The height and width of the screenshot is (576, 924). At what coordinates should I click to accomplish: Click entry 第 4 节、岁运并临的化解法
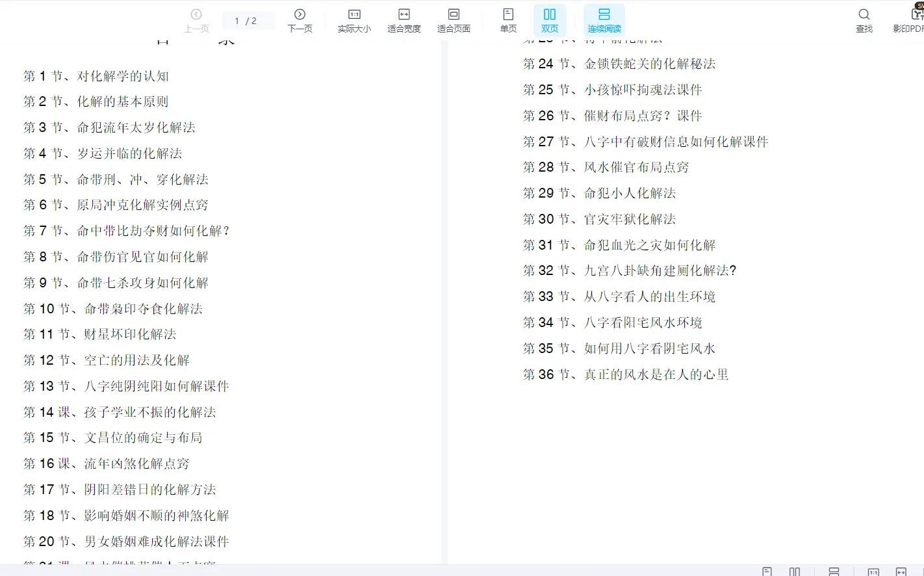click(103, 153)
